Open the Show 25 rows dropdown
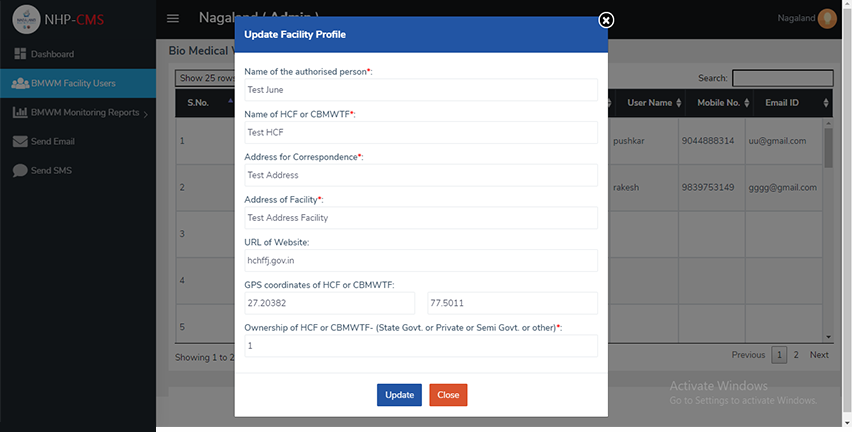This screenshot has height=432, width=852. pyautogui.click(x=205, y=78)
